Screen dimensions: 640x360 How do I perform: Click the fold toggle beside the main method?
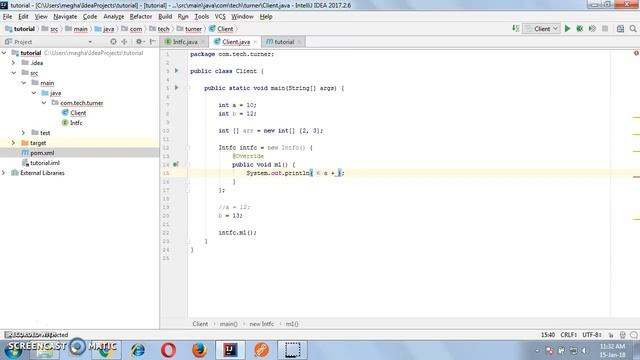[x=189, y=88]
